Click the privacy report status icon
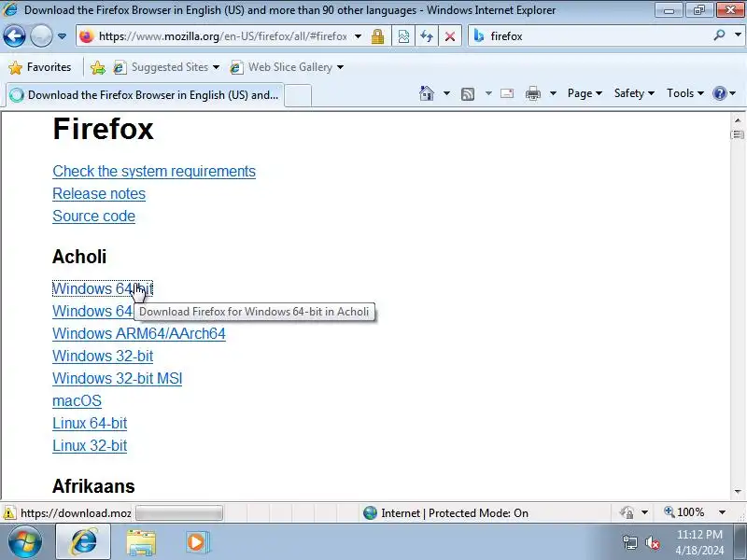 (x=627, y=512)
